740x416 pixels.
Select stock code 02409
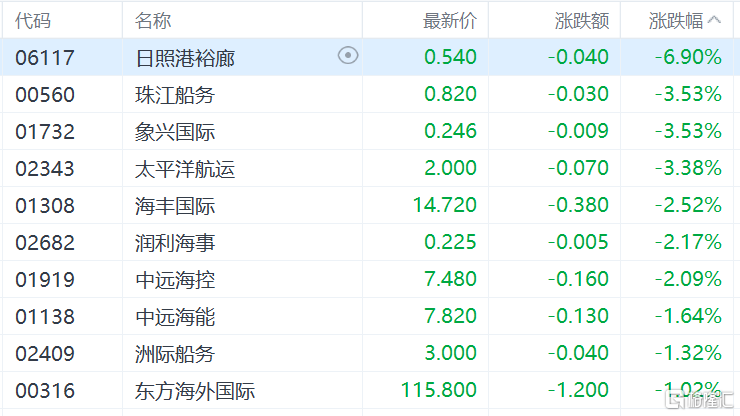coord(45,353)
